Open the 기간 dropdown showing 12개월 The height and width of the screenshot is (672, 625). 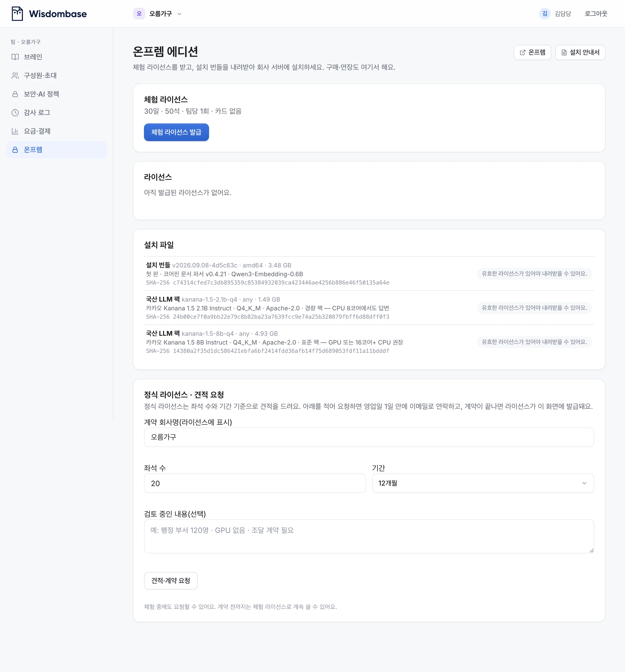click(483, 483)
